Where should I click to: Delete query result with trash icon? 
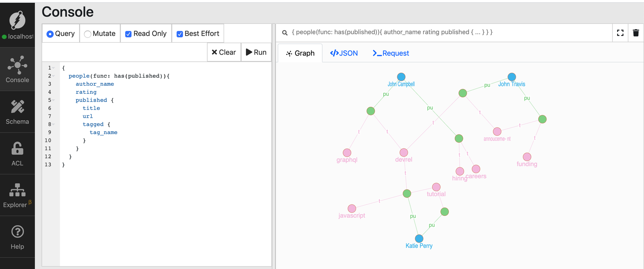[636, 33]
